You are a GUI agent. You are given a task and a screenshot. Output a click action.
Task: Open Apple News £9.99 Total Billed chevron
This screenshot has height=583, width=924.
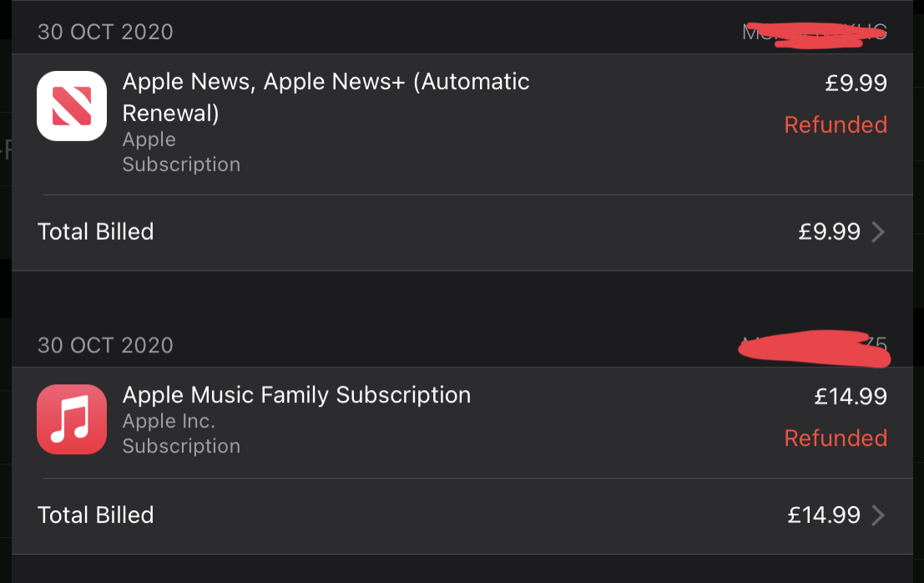(x=878, y=231)
